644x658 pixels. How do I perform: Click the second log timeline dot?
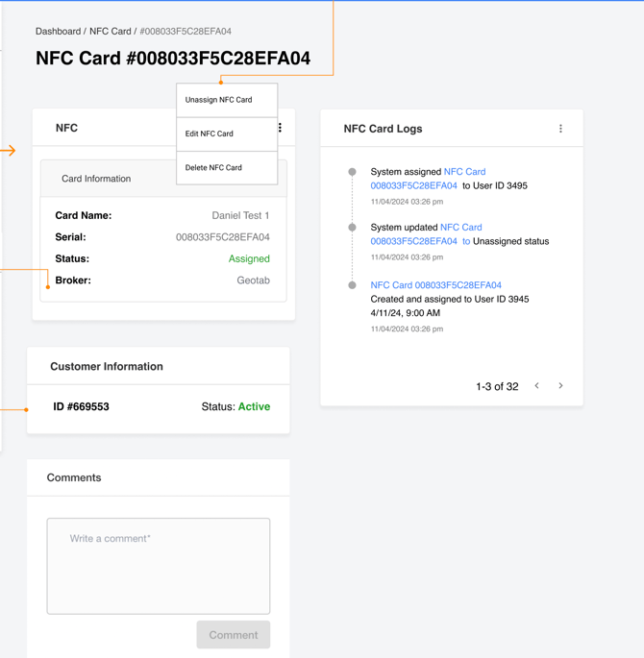[x=353, y=228]
